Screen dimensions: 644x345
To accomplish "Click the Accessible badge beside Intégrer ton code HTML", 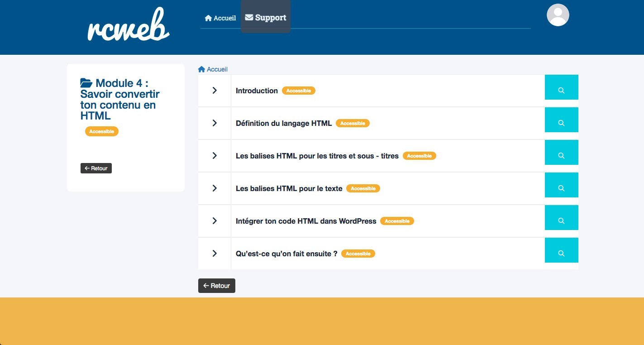I will [x=397, y=221].
